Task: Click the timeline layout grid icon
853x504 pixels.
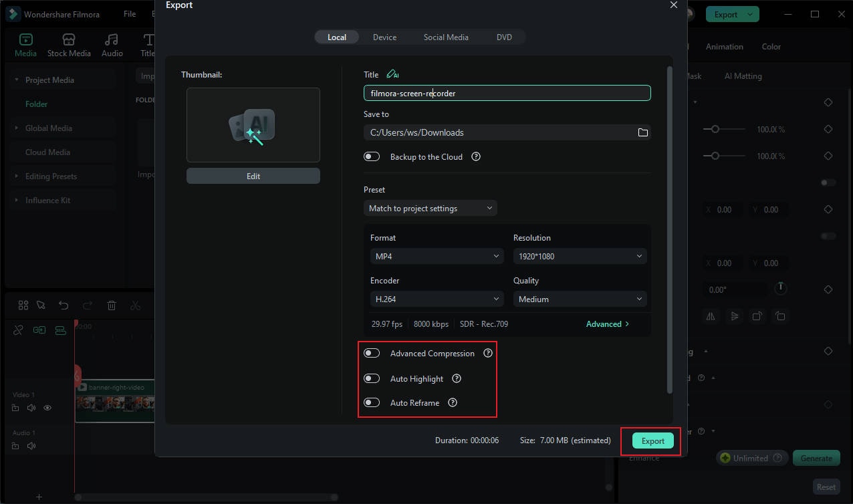Action: click(x=23, y=305)
